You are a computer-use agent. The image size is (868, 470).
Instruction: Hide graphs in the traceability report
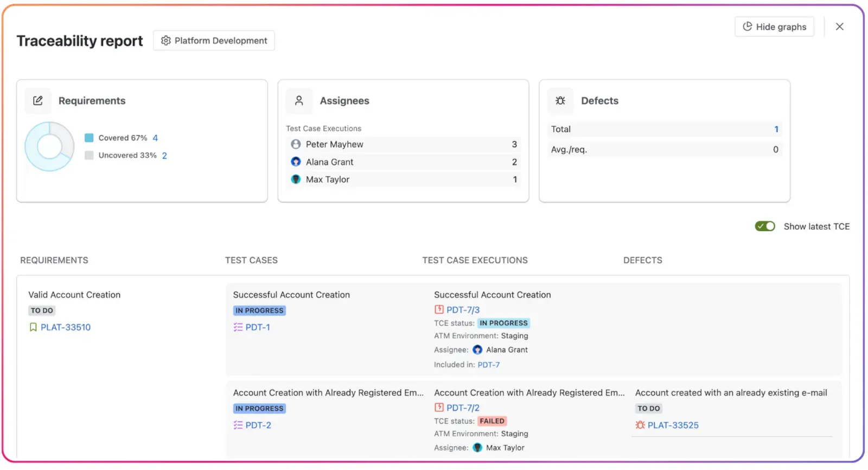(x=774, y=27)
